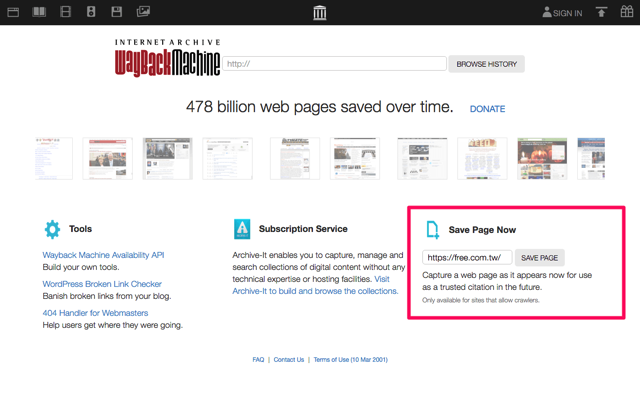The image size is (640, 400).
Task: Click the Save Page Now URL field
Action: 467,258
